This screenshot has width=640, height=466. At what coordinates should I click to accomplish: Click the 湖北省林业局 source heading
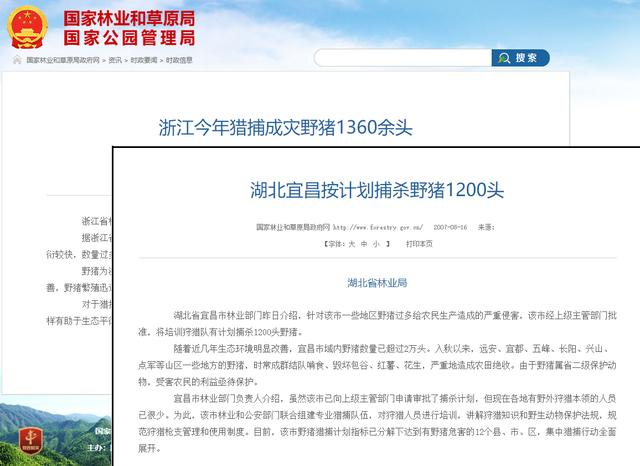(x=376, y=283)
